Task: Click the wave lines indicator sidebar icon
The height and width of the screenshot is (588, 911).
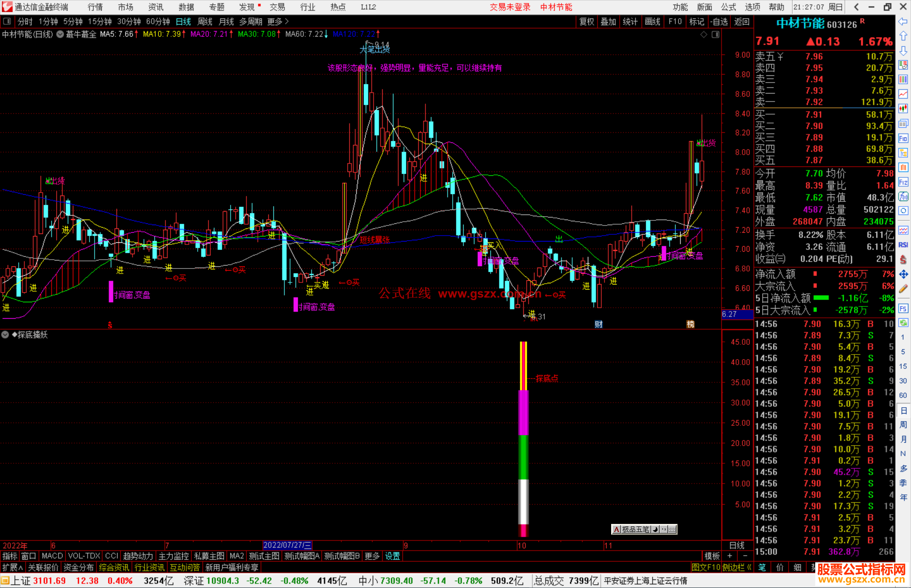Action: pos(903,230)
